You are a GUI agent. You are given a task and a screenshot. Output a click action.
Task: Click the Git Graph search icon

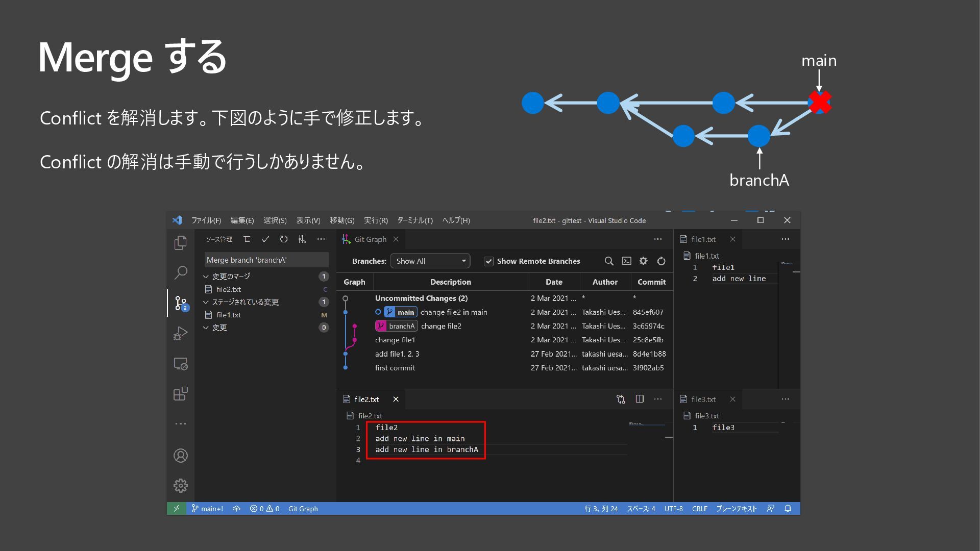click(x=609, y=261)
